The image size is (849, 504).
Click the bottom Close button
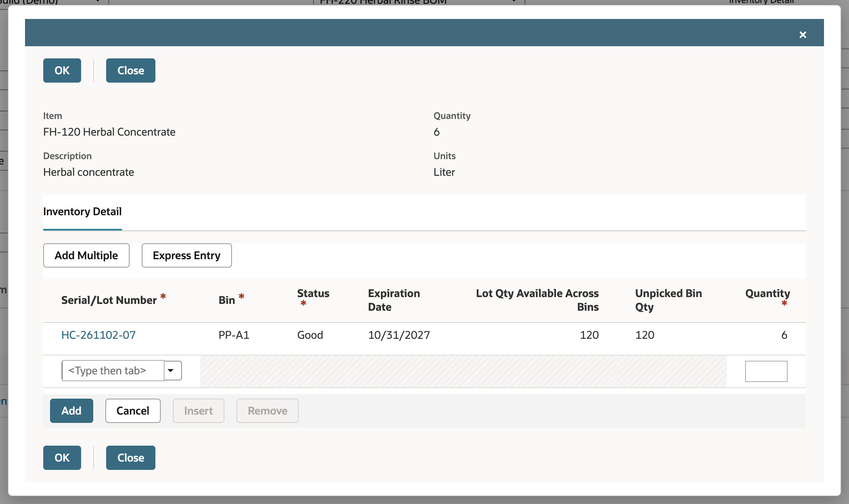(131, 458)
